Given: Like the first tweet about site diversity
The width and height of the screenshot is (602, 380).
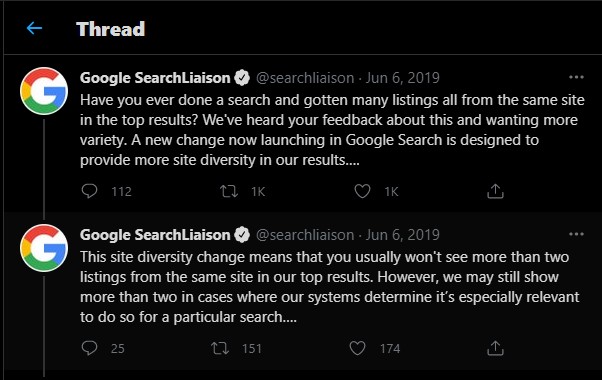Looking at the screenshot, I should point(362,191).
